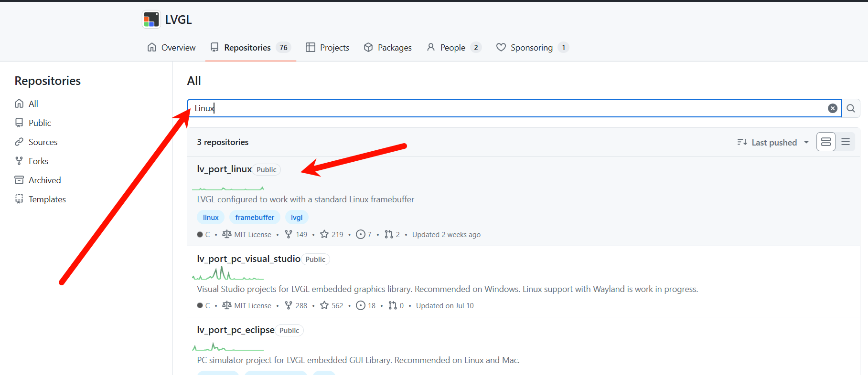Open the Overview tab
The height and width of the screenshot is (375, 868).
point(171,47)
